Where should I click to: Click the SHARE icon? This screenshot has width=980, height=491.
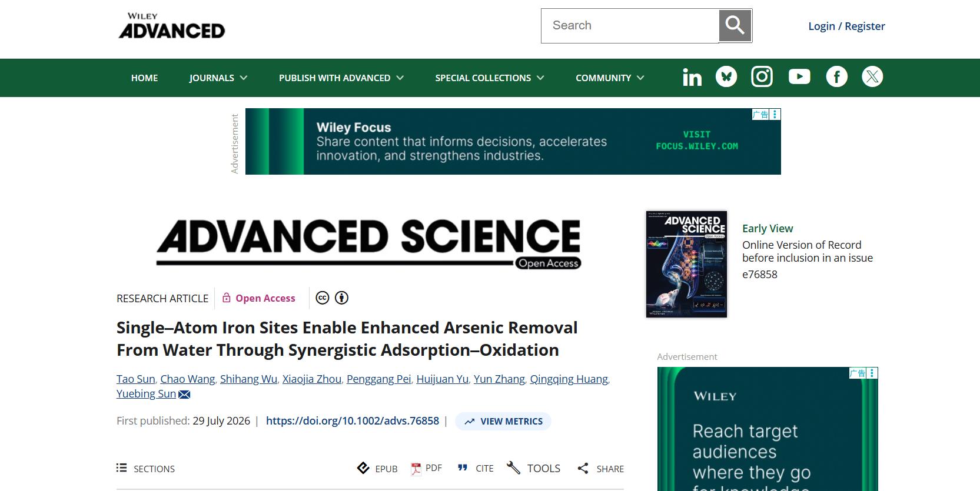click(x=583, y=468)
